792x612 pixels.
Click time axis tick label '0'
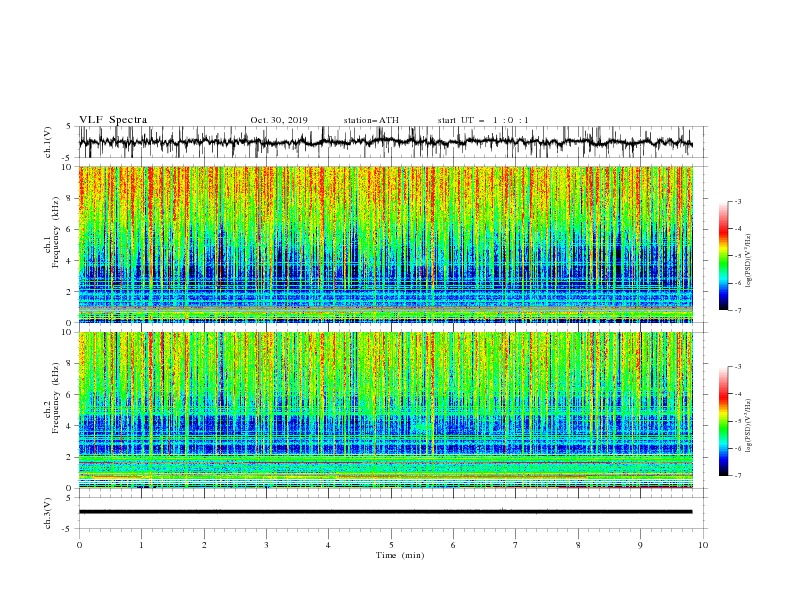click(79, 545)
